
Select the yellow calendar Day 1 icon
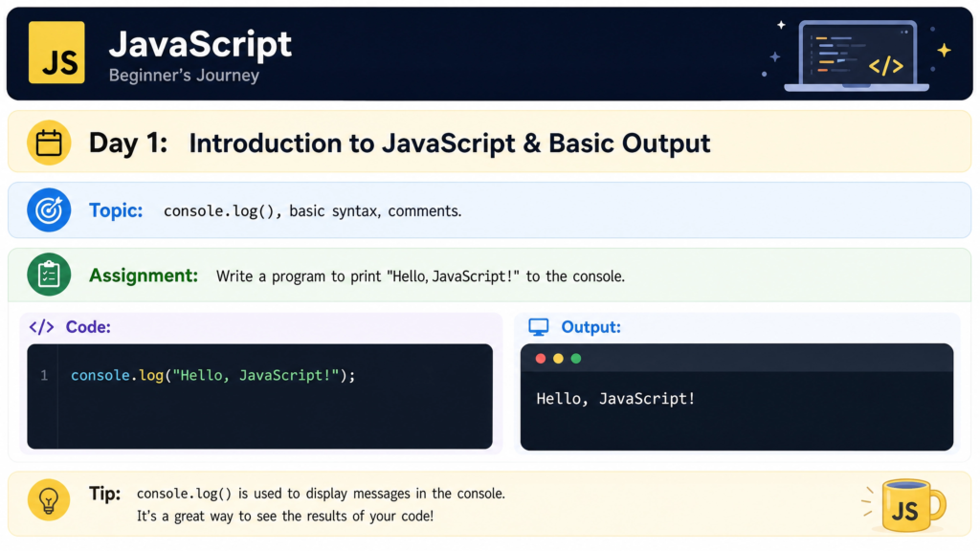click(x=49, y=143)
